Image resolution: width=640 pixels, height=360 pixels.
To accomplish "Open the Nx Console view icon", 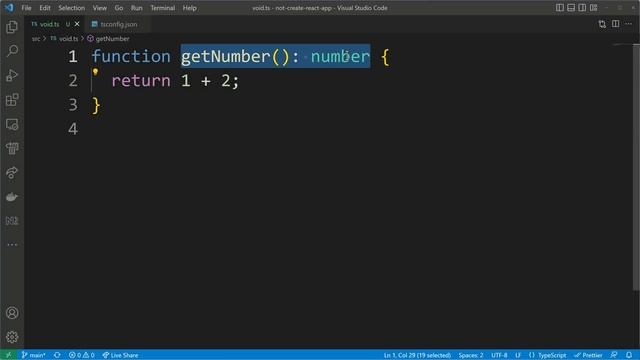I will click(12, 221).
